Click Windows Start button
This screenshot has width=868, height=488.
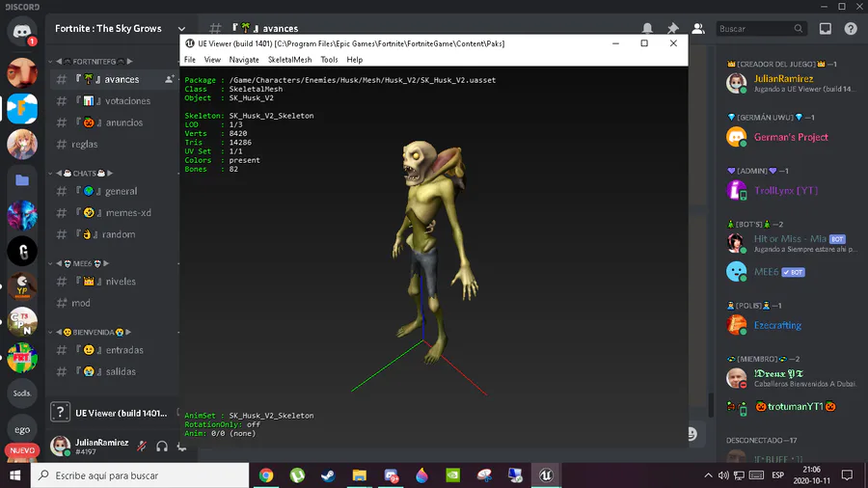pos(14,475)
